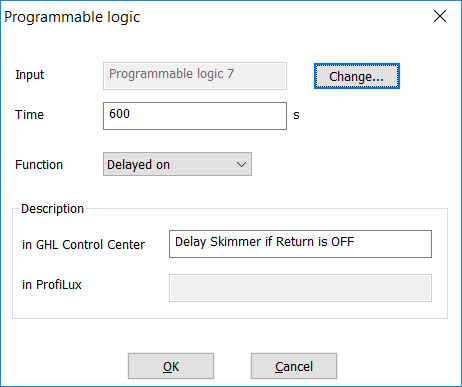Click the 'Function' label

pyautogui.click(x=39, y=165)
